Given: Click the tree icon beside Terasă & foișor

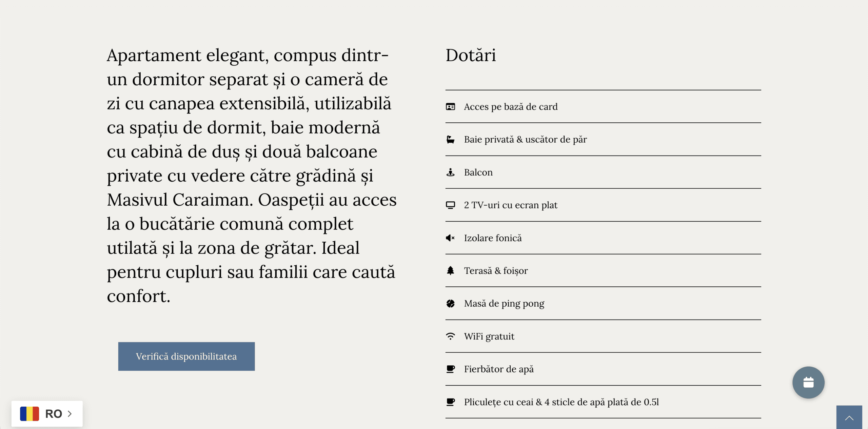Looking at the screenshot, I should pyautogui.click(x=450, y=271).
